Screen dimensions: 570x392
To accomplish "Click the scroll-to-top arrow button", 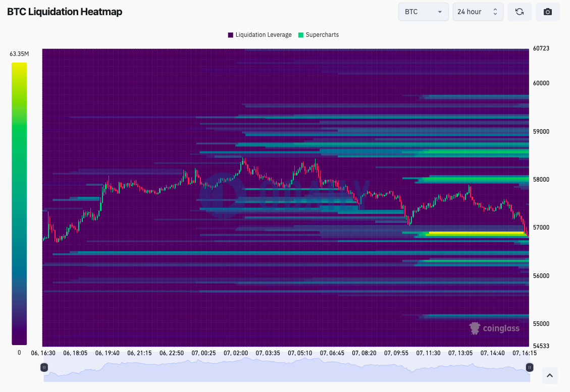I will [x=550, y=375].
